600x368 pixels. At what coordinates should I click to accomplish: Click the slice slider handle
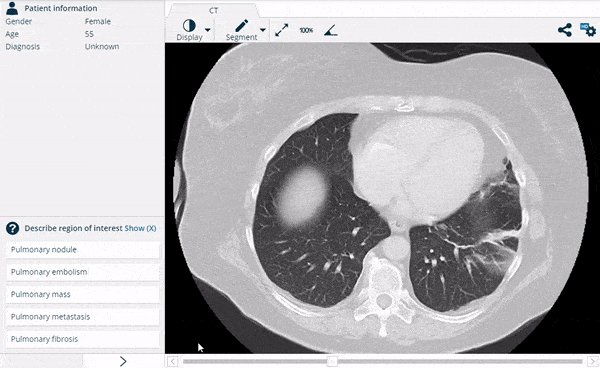point(332,361)
